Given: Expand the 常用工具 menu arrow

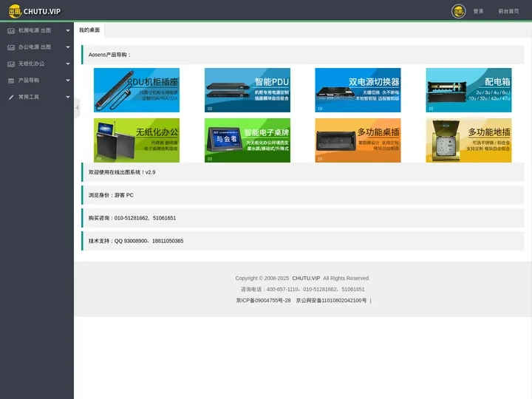Looking at the screenshot, I should 68,97.
